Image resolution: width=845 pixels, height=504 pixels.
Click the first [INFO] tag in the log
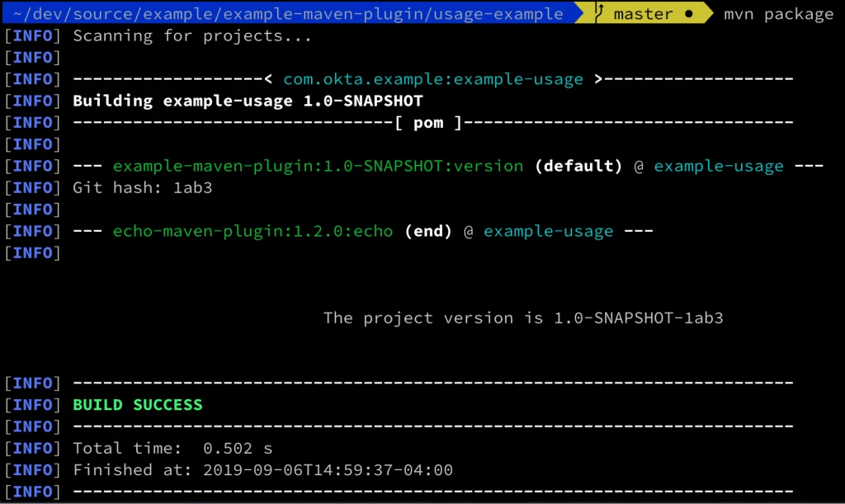32,35
